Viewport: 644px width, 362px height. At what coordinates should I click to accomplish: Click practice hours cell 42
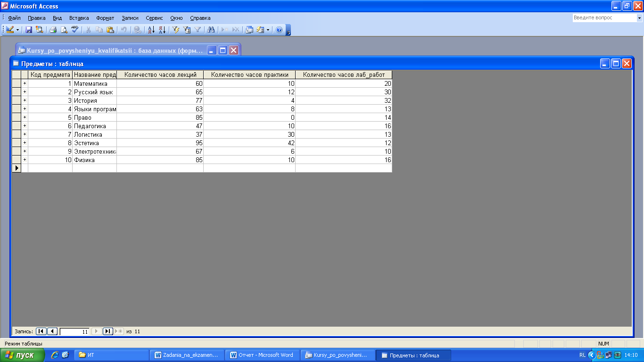click(x=249, y=143)
